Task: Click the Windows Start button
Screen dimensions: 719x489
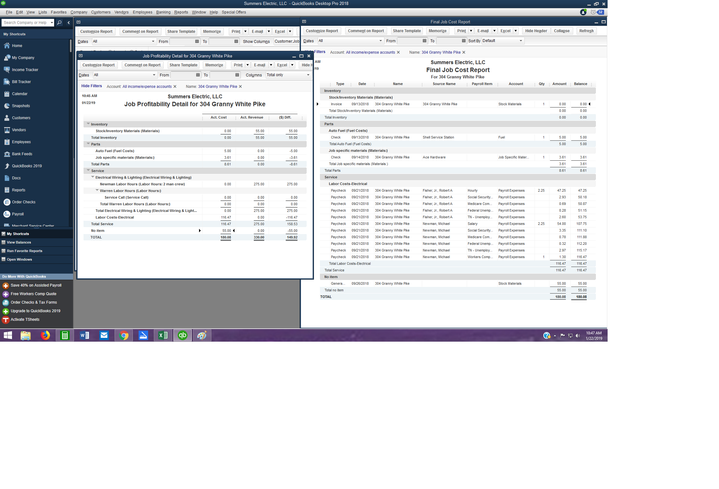Action: point(8,335)
